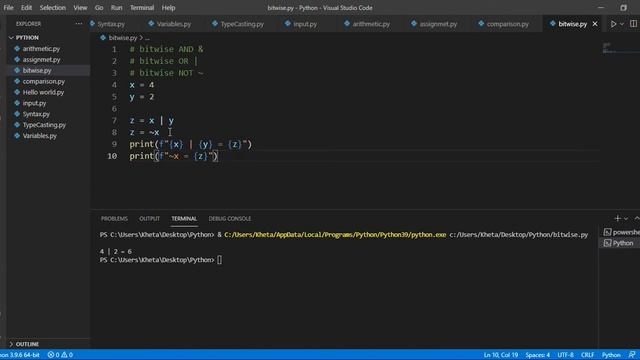Click the Python 3.9.6 64-bit interpreter status
Image resolution: width=640 pixels, height=360 pixels.
(20, 355)
